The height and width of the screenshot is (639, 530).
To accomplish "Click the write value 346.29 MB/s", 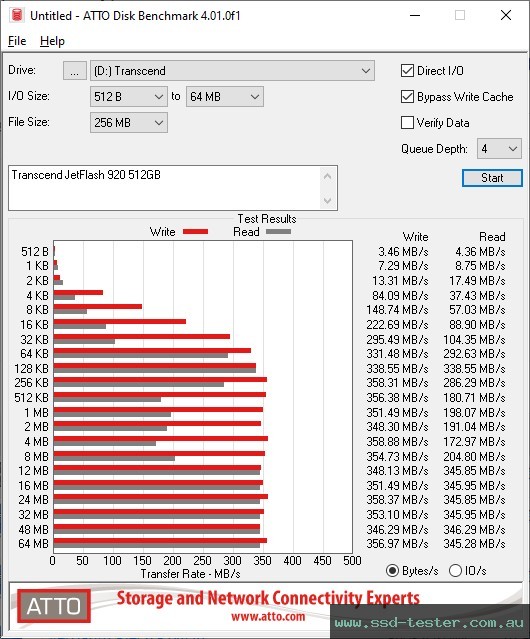I will pyautogui.click(x=397, y=530).
